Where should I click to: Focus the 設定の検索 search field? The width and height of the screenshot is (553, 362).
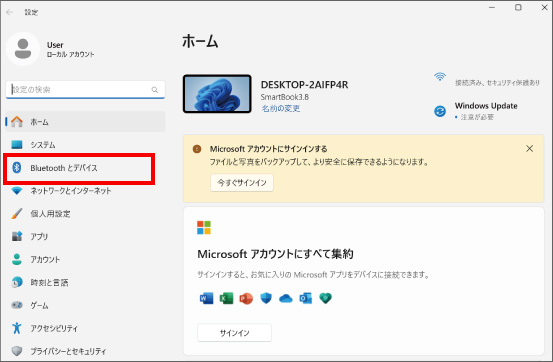tap(85, 90)
